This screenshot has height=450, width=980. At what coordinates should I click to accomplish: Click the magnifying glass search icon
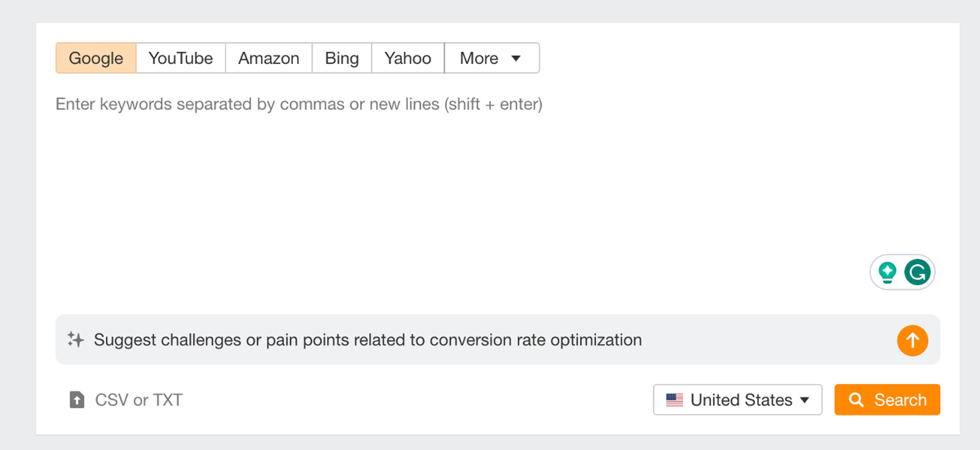[x=856, y=400]
